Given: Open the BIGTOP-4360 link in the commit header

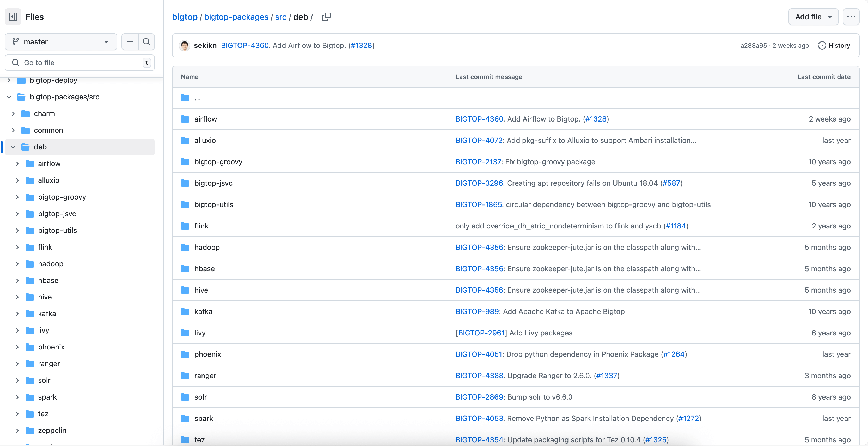Looking at the screenshot, I should click(245, 45).
